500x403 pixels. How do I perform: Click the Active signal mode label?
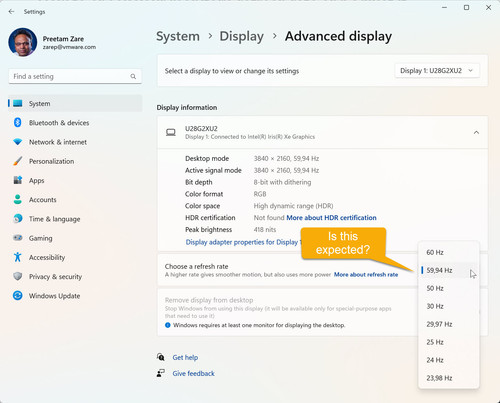tap(213, 170)
